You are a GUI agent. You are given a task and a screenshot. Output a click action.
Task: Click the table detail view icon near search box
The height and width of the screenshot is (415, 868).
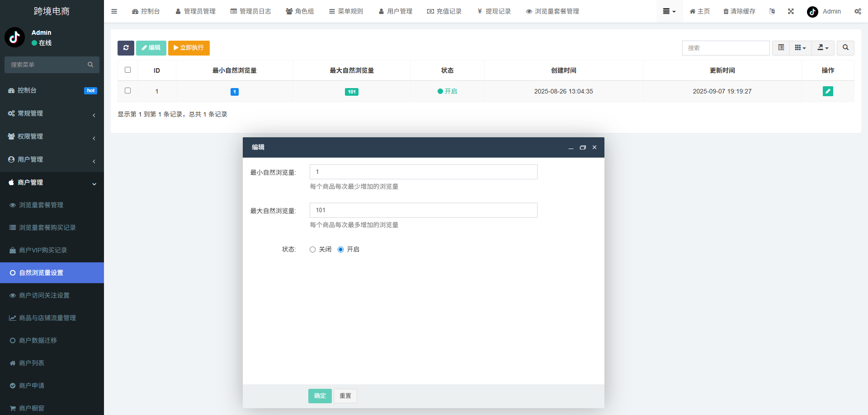[x=780, y=48]
